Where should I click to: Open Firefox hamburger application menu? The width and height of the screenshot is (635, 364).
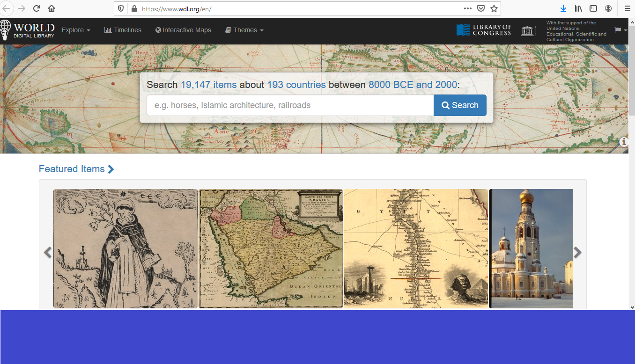coord(627,8)
